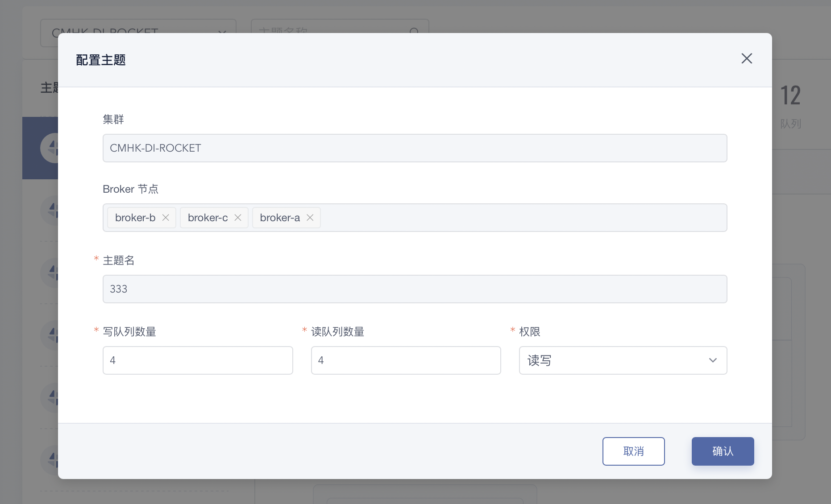
Task: Click the 权限 label
Action: (530, 332)
